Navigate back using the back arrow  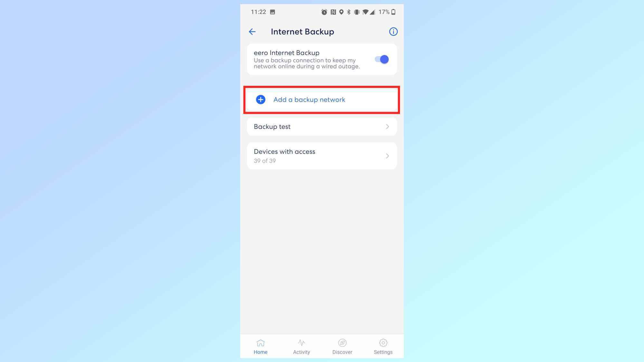pos(252,32)
